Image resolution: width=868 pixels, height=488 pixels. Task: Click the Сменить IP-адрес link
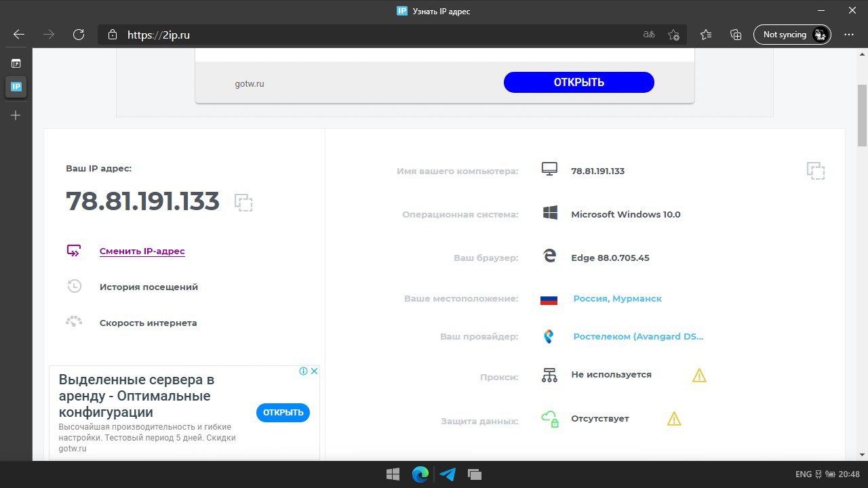[x=142, y=251]
